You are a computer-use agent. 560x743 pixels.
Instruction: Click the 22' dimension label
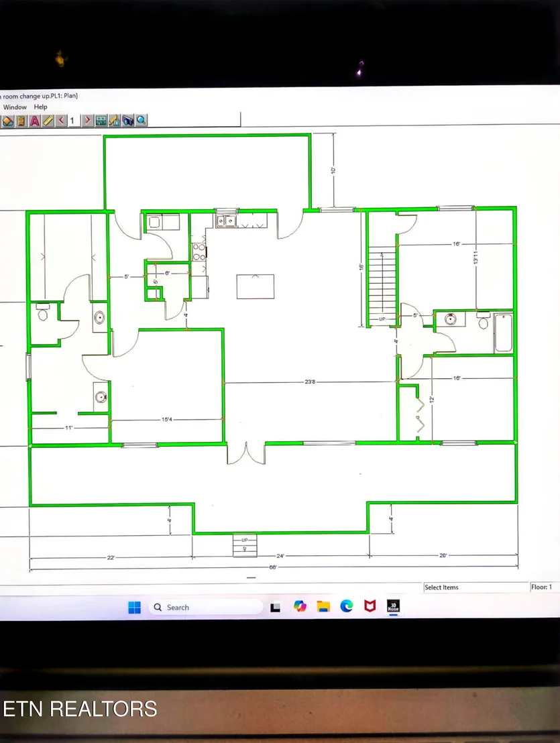111,557
